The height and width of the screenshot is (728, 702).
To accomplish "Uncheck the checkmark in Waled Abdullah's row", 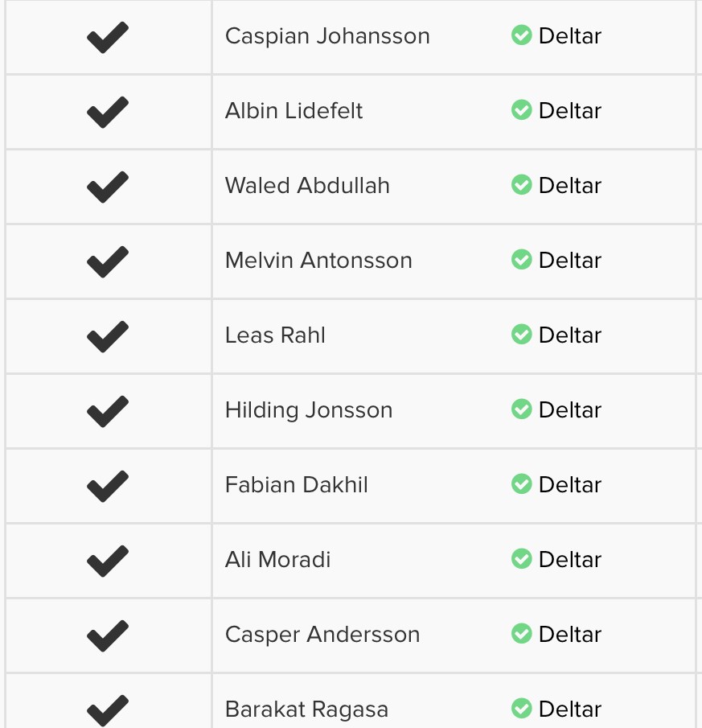I will [x=108, y=187].
